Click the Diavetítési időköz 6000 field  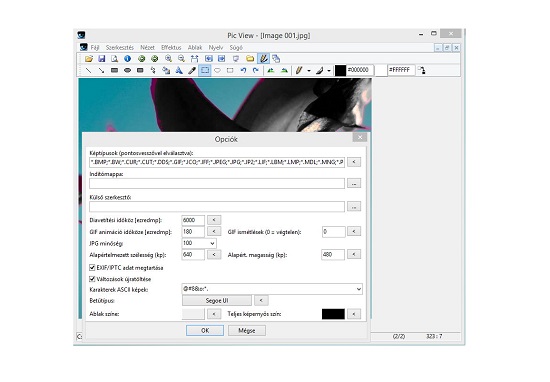tap(193, 220)
